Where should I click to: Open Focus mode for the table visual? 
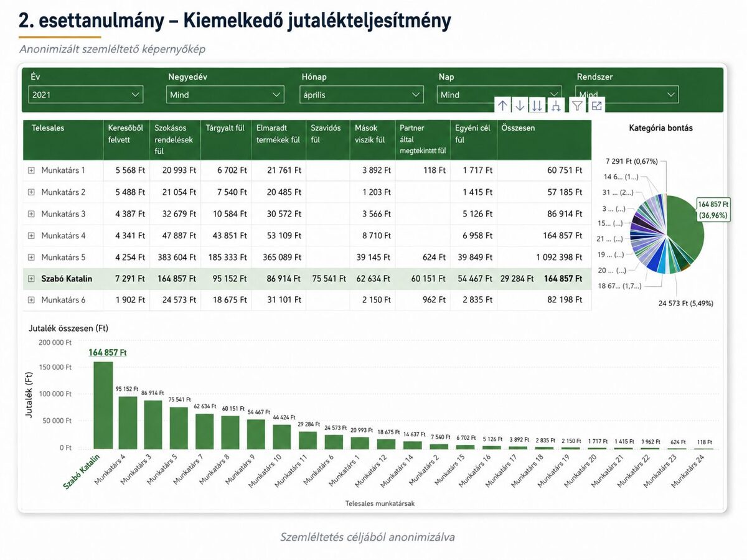click(x=596, y=106)
